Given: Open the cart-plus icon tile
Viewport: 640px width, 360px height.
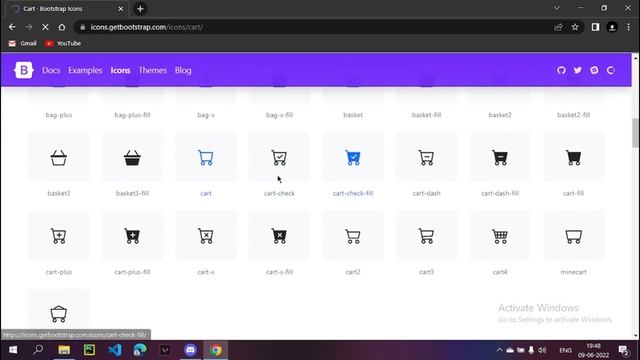Looking at the screenshot, I should tap(59, 236).
